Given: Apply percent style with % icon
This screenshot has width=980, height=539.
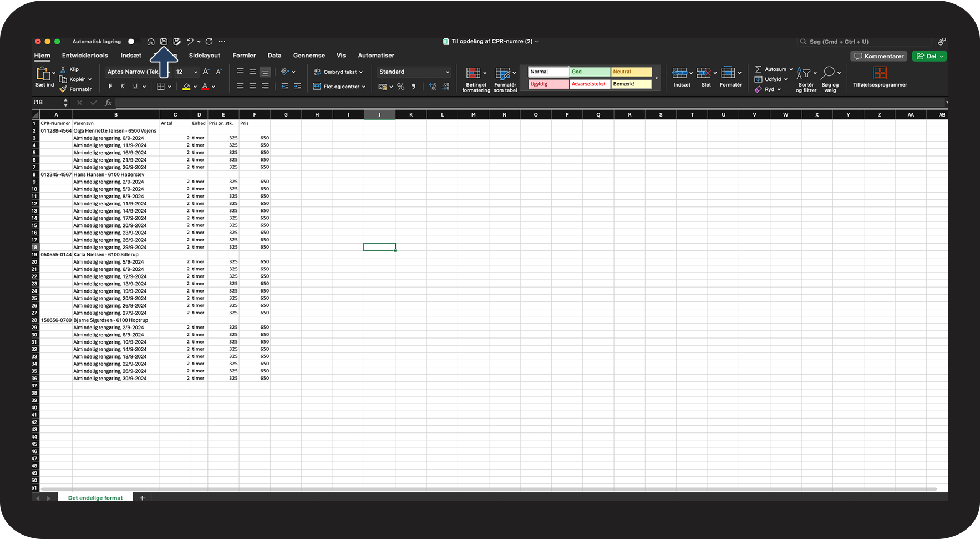Looking at the screenshot, I should pyautogui.click(x=400, y=87).
